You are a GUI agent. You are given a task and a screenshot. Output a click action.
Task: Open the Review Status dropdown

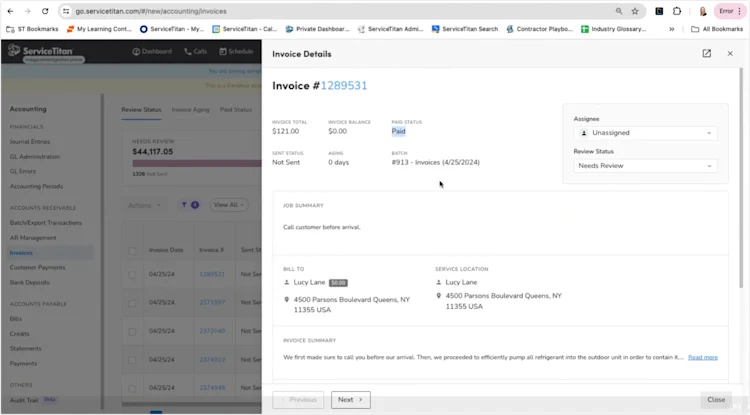pyautogui.click(x=645, y=166)
